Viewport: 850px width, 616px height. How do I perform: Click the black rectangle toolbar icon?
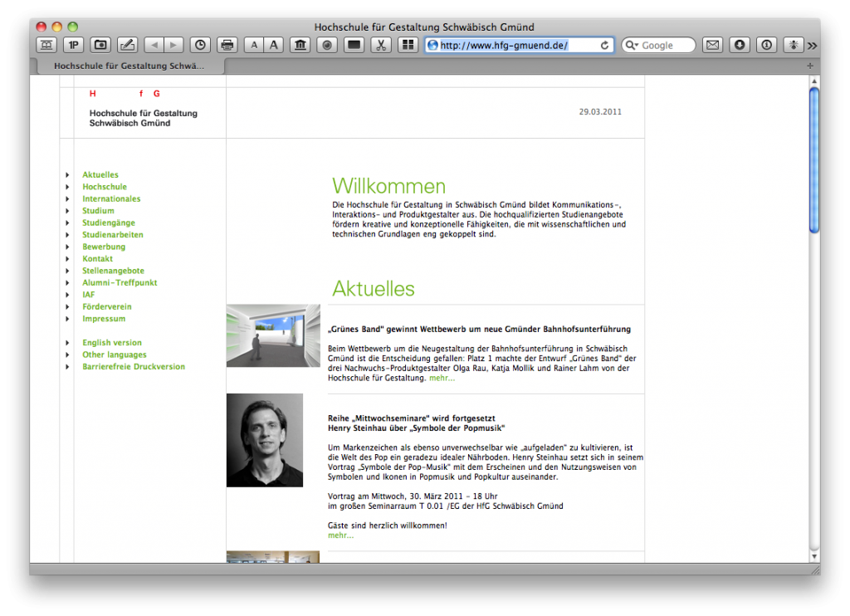pos(354,45)
